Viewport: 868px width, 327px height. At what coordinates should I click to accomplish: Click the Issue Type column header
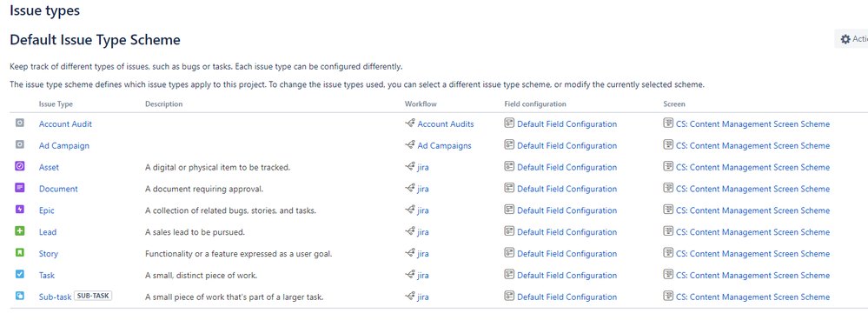pyautogui.click(x=56, y=103)
